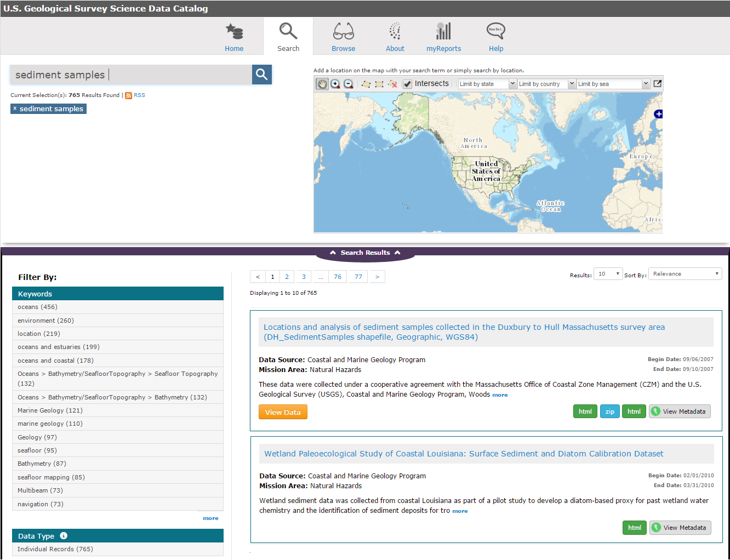
Task: Filter by keyword Multibeam (73)
Action: [x=118, y=490]
